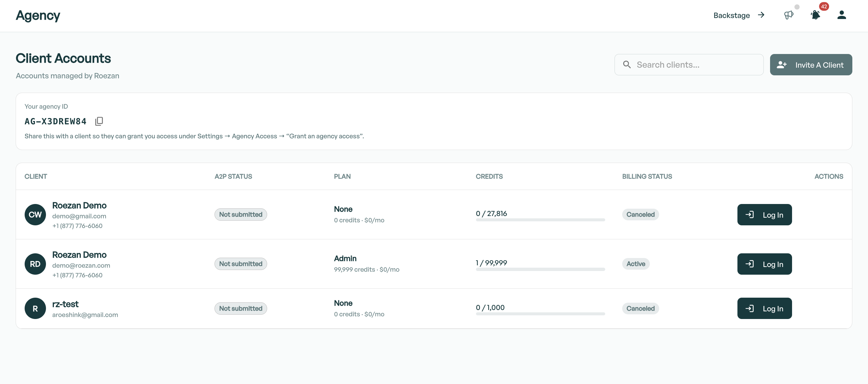The height and width of the screenshot is (384, 868).
Task: Click the search magnifier icon
Action: point(627,64)
